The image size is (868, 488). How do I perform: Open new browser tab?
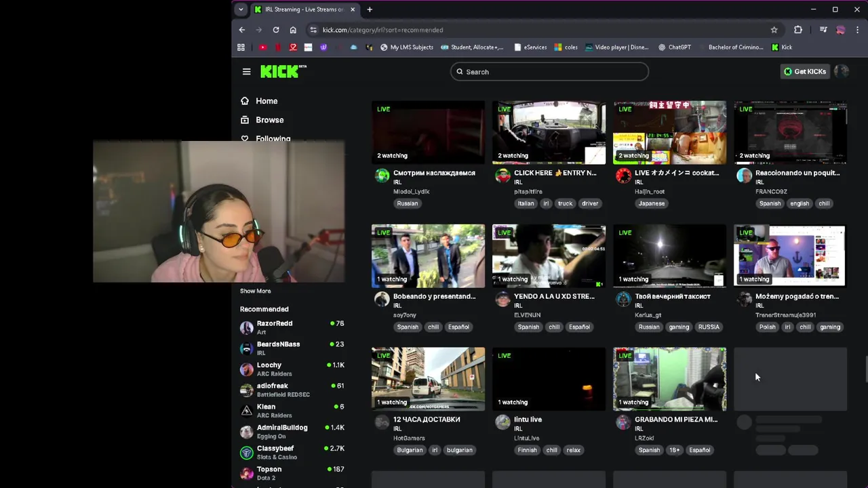(x=370, y=9)
